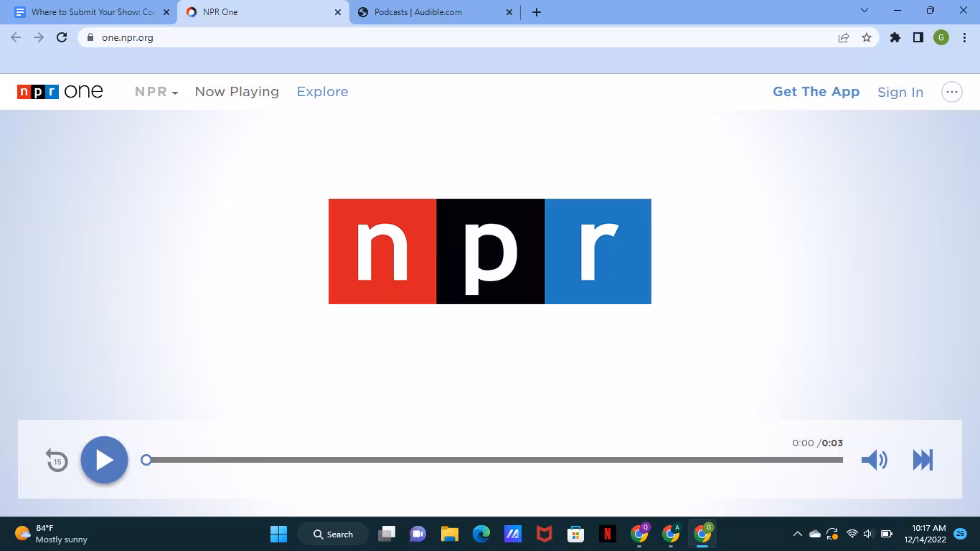View site information lock icon
980x551 pixels.
pyautogui.click(x=90, y=38)
